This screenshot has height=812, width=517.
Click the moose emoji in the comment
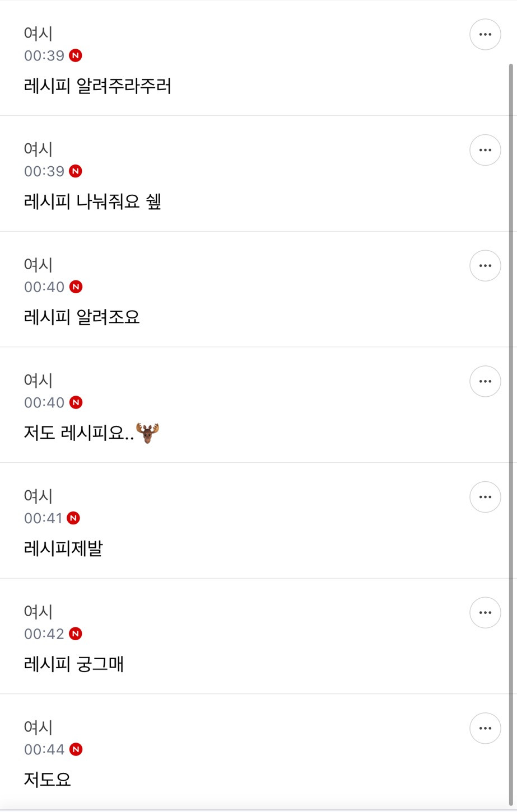148,433
